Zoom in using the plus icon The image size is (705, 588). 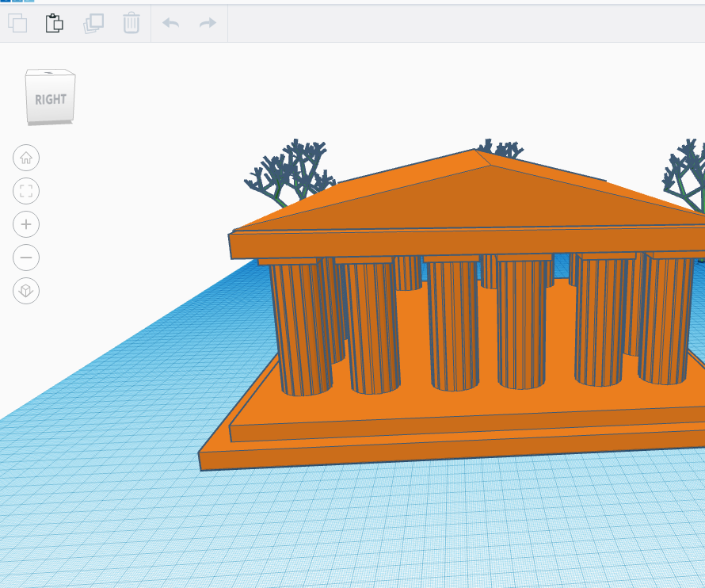(26, 224)
